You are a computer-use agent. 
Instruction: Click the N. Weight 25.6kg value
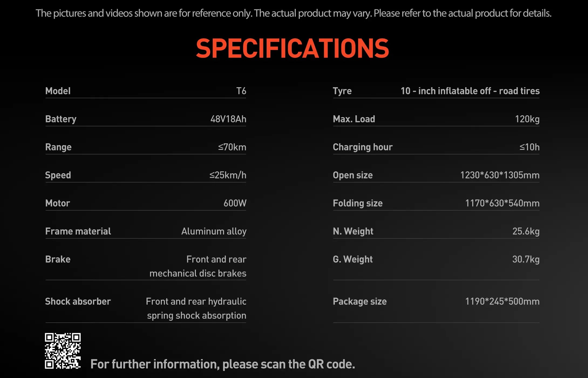[x=526, y=231]
